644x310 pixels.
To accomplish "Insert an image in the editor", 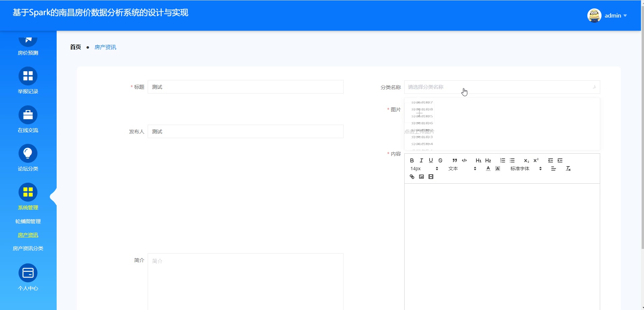I will point(421,177).
